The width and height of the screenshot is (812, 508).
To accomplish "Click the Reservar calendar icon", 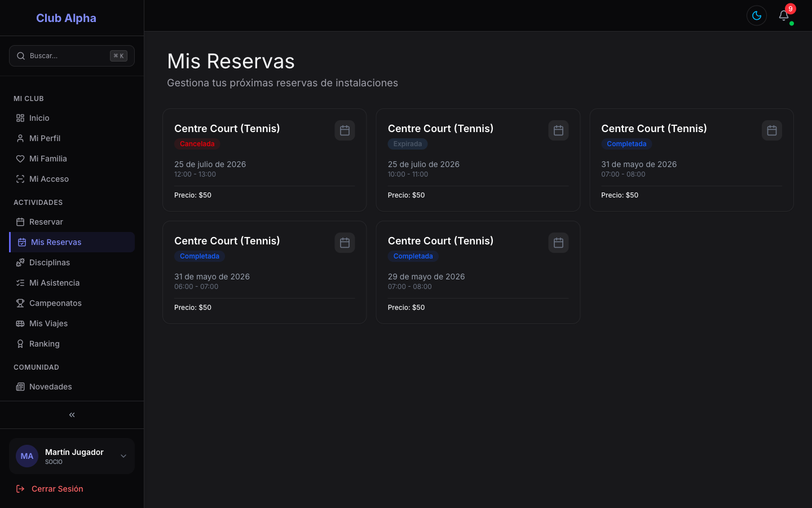I will [20, 222].
